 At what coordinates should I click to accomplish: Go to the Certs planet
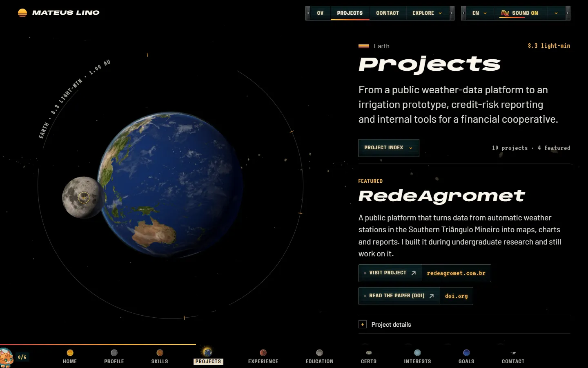[369, 356]
